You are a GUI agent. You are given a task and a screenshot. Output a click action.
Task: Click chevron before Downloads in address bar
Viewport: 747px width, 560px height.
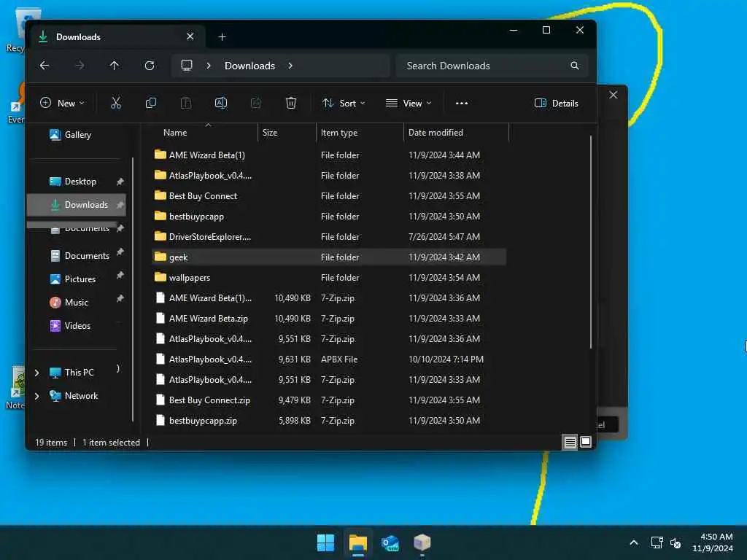(x=208, y=66)
